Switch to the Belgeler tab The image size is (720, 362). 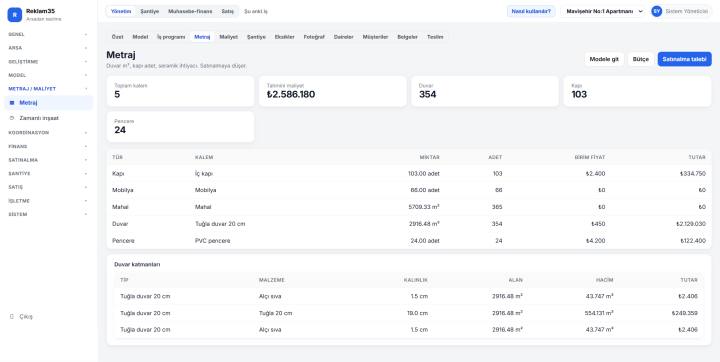407,37
